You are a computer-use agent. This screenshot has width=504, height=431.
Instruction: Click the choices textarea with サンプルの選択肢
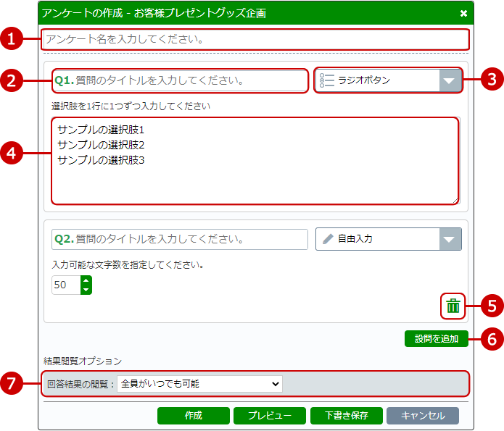[x=255, y=161]
